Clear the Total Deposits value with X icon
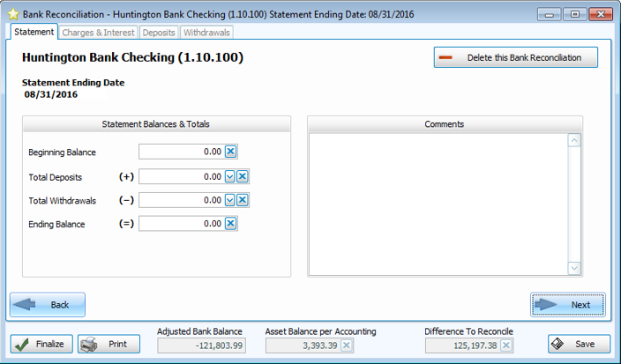Viewport: 621px width, 364px height. click(x=242, y=176)
